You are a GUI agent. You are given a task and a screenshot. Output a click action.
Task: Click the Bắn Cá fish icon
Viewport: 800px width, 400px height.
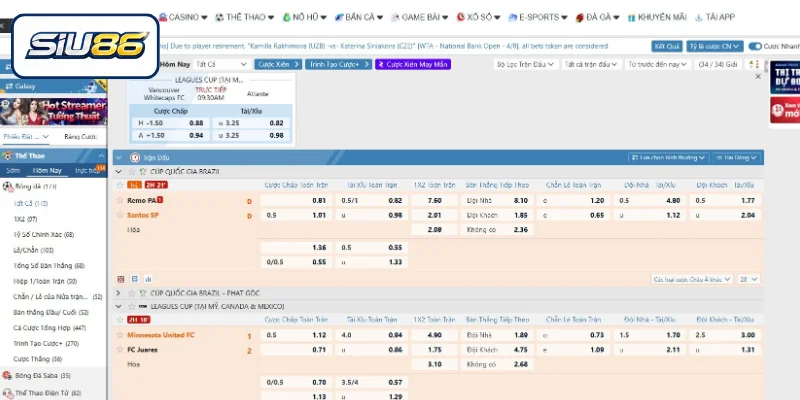(x=339, y=17)
